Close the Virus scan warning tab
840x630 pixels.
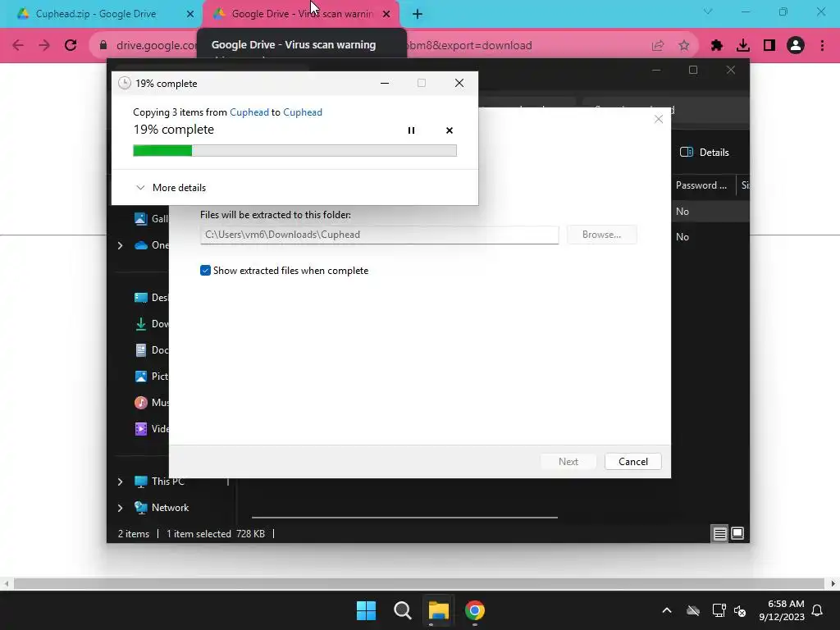coord(386,14)
